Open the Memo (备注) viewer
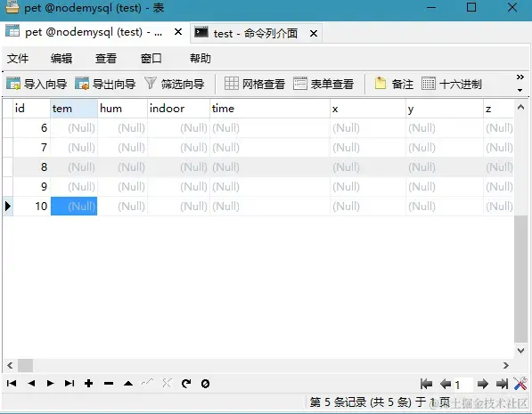Viewport: 532px width, 414px height. (x=394, y=84)
